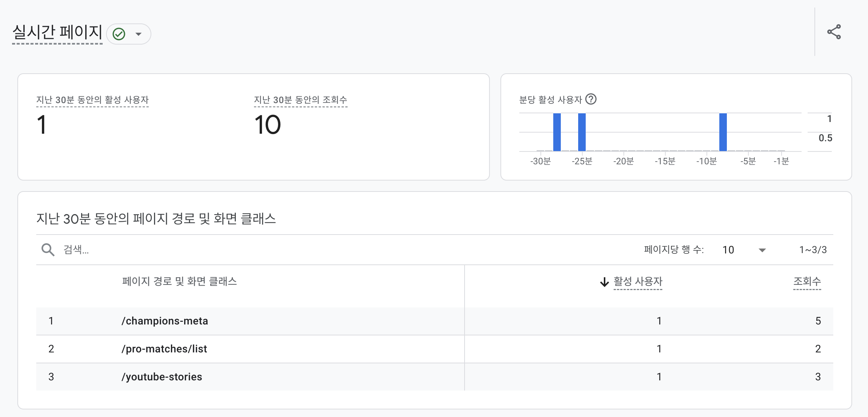Select the /pro-matches/list row
The image size is (868, 417).
[x=164, y=349]
